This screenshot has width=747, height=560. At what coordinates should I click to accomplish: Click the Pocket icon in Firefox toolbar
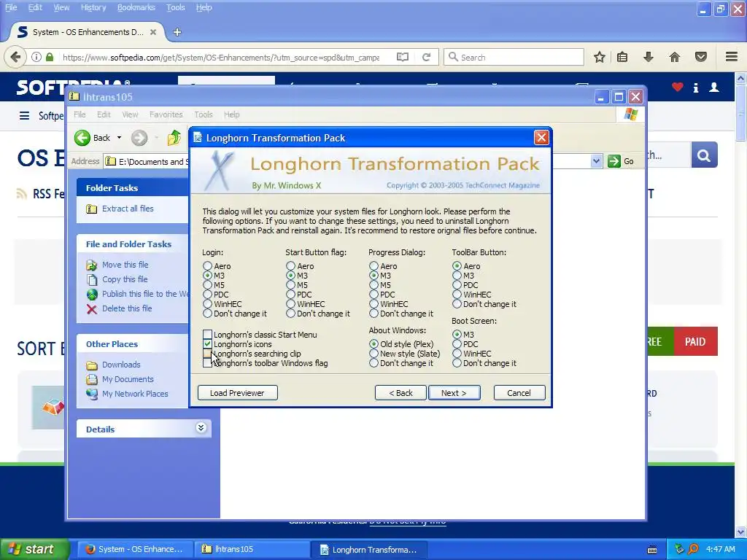(x=701, y=57)
